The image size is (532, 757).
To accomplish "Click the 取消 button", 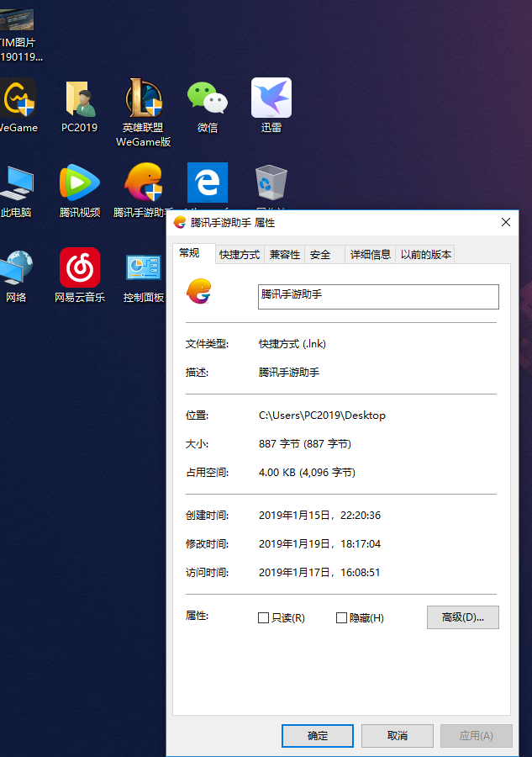I will [398, 736].
